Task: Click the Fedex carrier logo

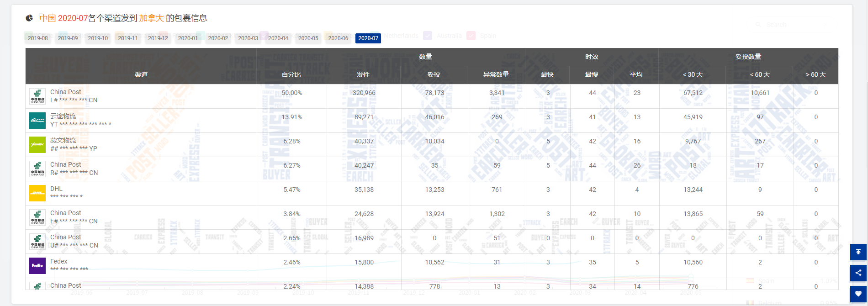Action: click(x=37, y=266)
